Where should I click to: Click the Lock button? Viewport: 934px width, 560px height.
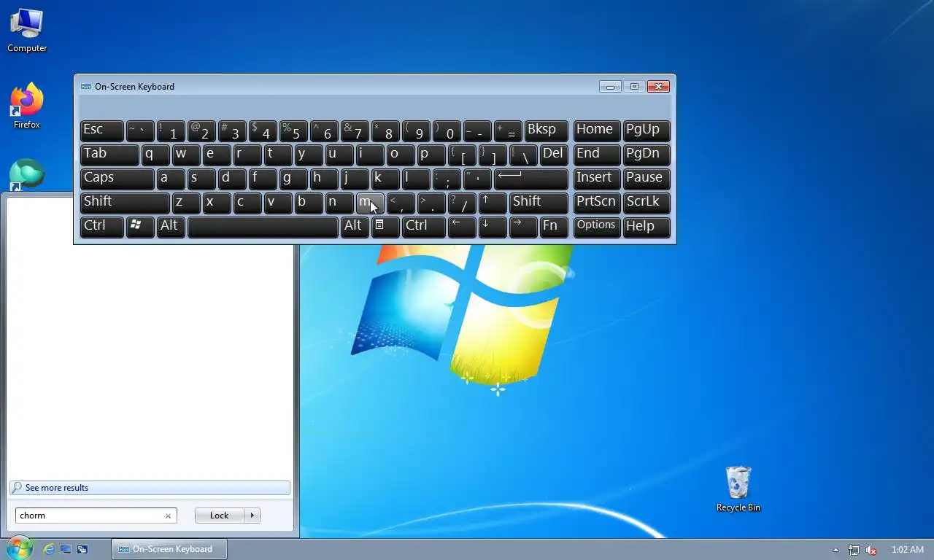(x=220, y=516)
